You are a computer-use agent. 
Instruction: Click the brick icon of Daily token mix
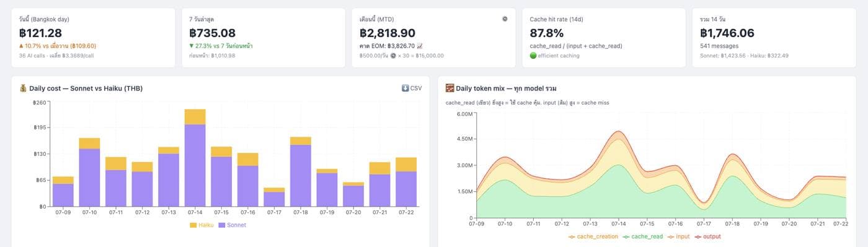pyautogui.click(x=450, y=89)
